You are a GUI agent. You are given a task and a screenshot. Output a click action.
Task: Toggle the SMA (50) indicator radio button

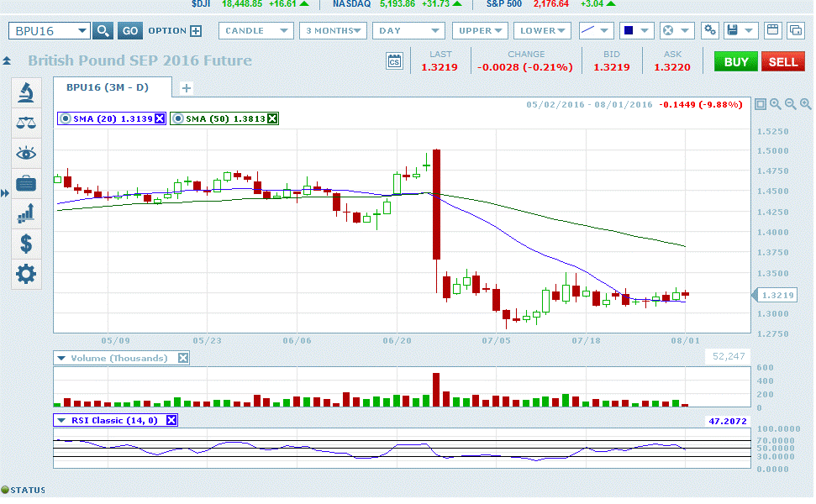(x=178, y=119)
